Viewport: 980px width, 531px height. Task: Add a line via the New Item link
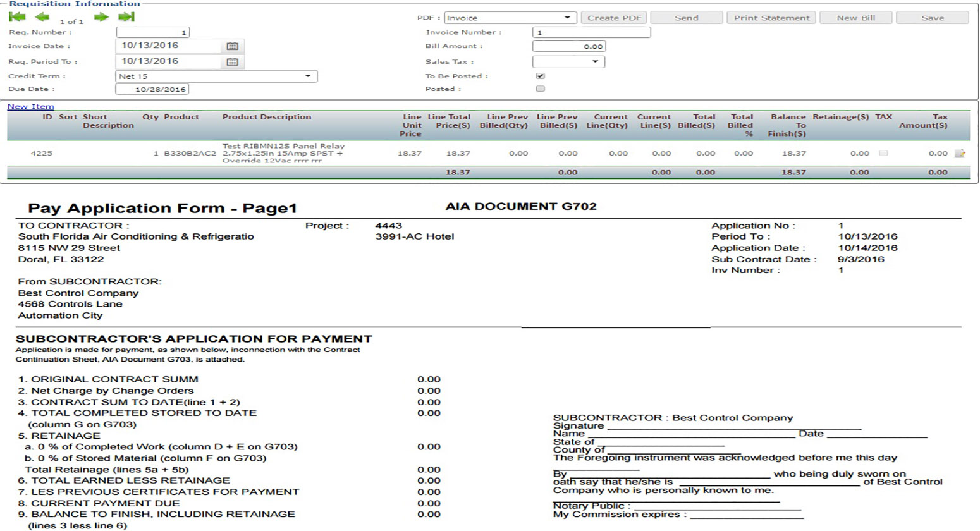click(30, 106)
